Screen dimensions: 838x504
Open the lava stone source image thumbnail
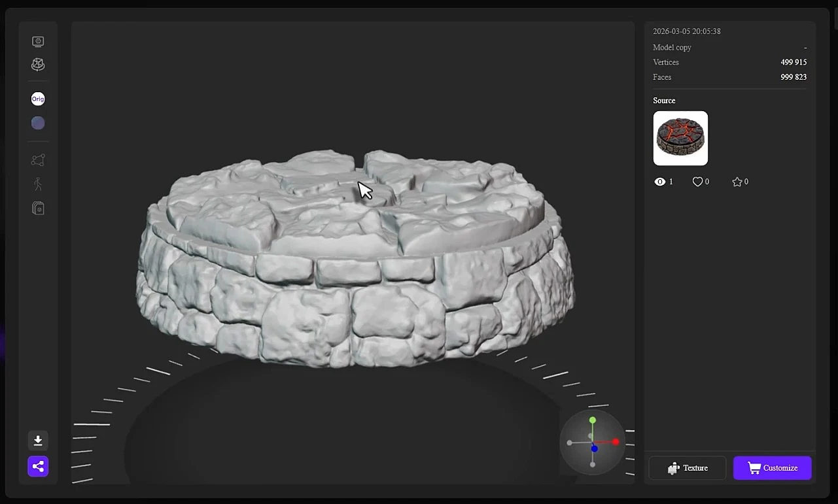680,138
